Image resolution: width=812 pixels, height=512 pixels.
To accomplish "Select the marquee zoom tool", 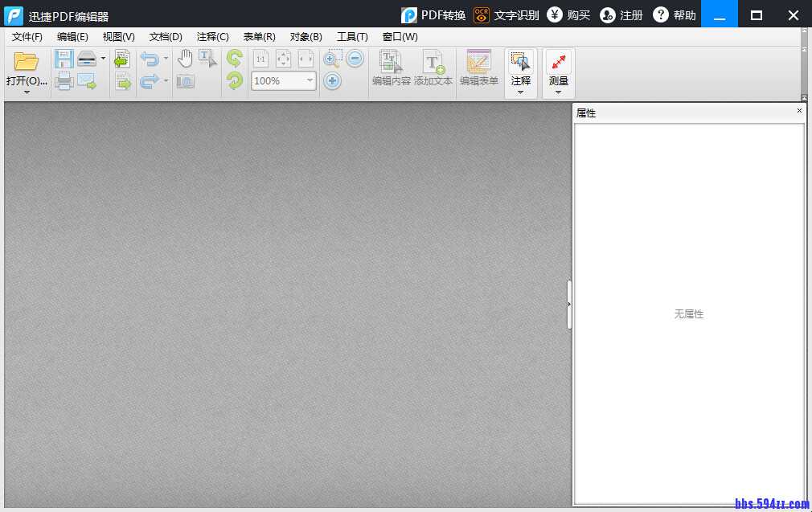I will click(333, 59).
